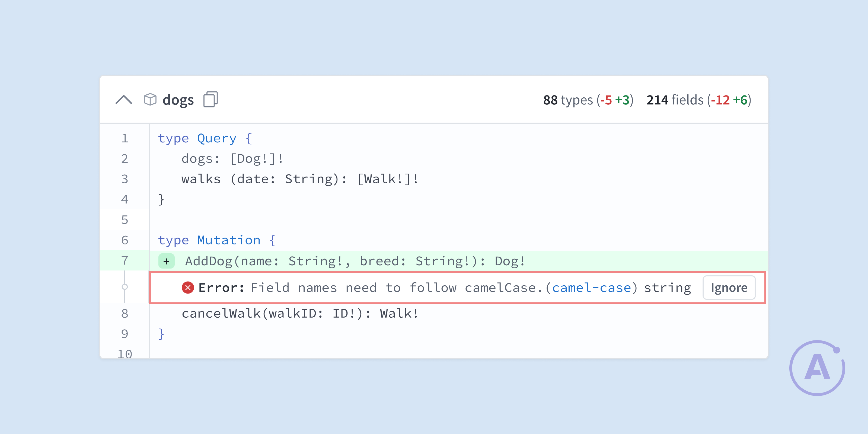The height and width of the screenshot is (434, 868).
Task: Select line number 7 in the gutter
Action: [x=125, y=260]
